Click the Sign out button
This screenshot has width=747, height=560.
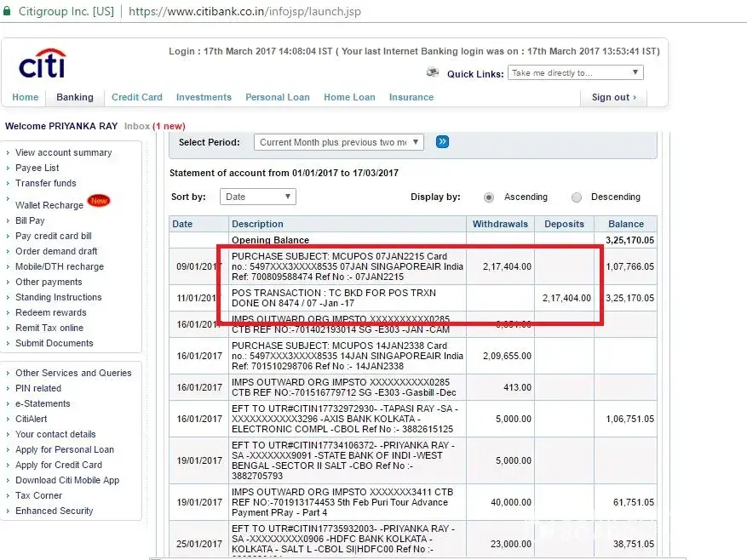[x=613, y=97]
